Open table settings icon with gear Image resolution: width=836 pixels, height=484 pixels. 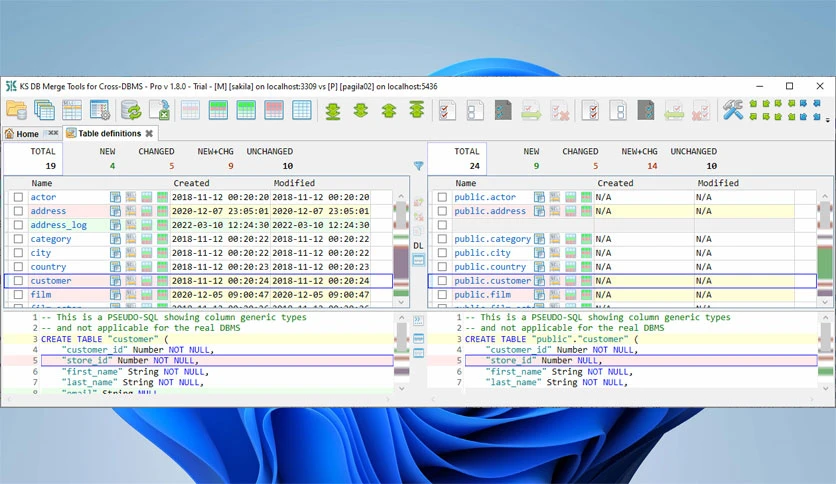(x=100, y=110)
